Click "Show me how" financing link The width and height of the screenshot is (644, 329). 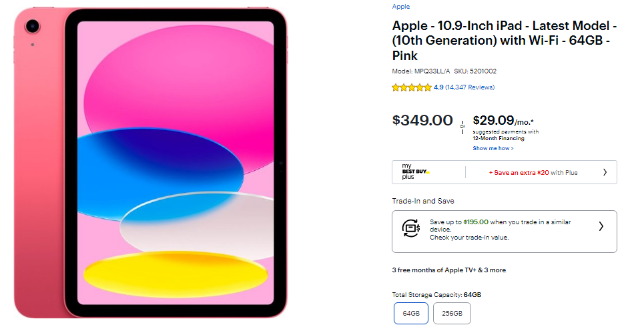(x=493, y=148)
